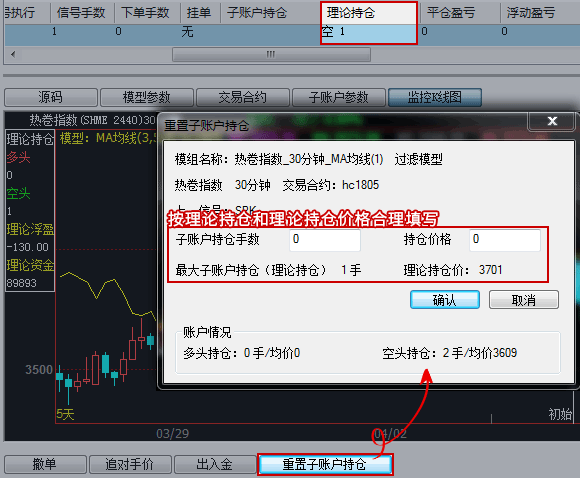Select the 监控K线图 tab
The width and height of the screenshot is (580, 478).
435,97
